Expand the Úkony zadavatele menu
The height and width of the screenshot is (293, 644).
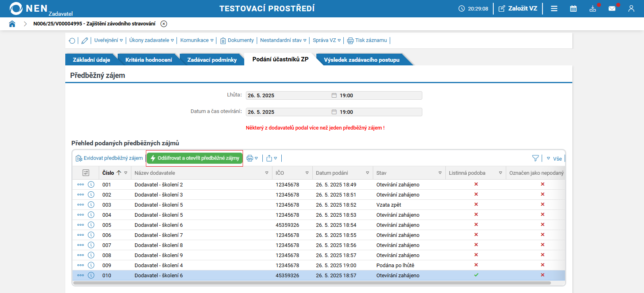(x=152, y=40)
